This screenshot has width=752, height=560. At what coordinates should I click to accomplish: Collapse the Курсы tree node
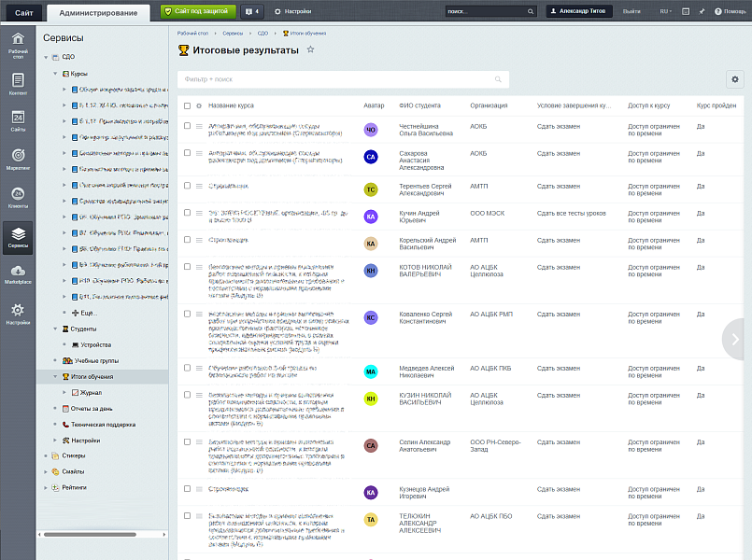55,73
